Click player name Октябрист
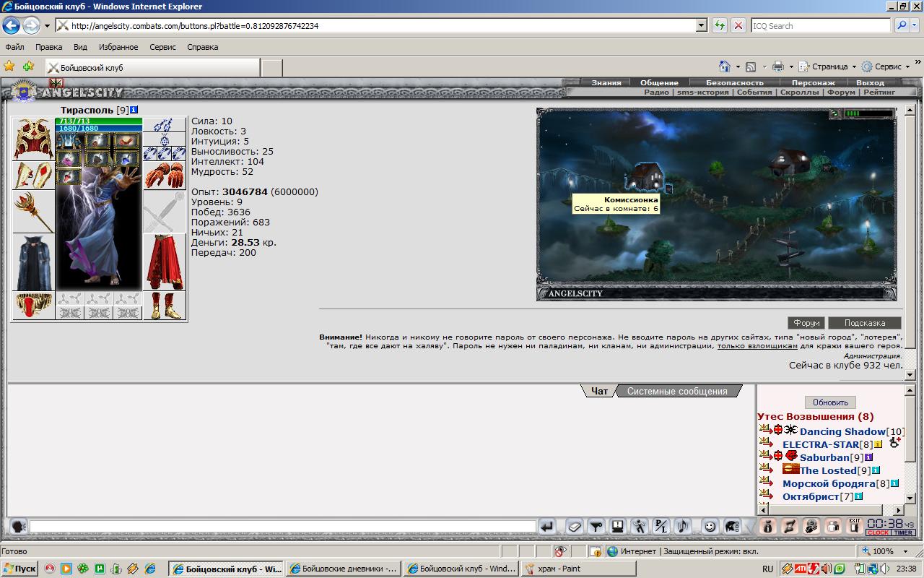The image size is (924, 578). tap(811, 496)
